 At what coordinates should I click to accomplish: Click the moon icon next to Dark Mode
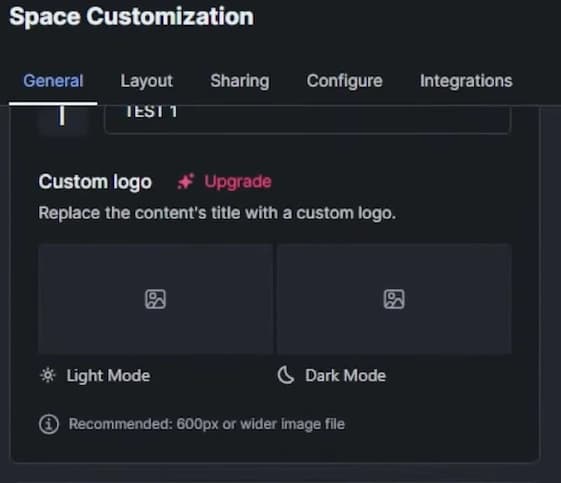(x=286, y=376)
